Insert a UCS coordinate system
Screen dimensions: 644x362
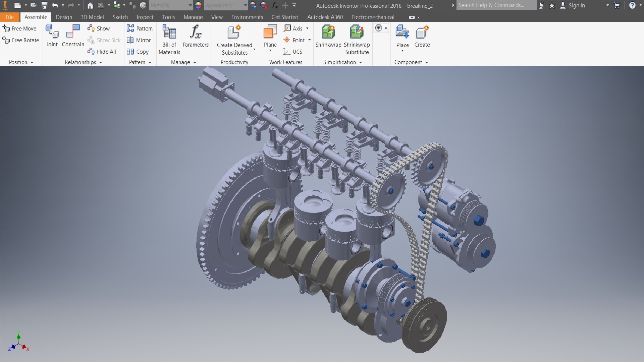tap(293, 52)
